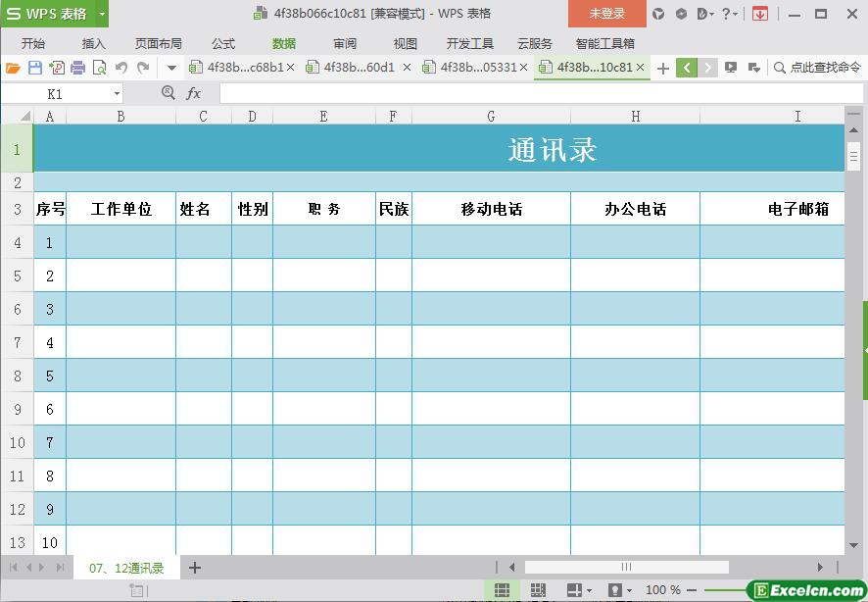Add a new sheet with plus button
Viewport: 868px width, 602px height.
point(195,568)
